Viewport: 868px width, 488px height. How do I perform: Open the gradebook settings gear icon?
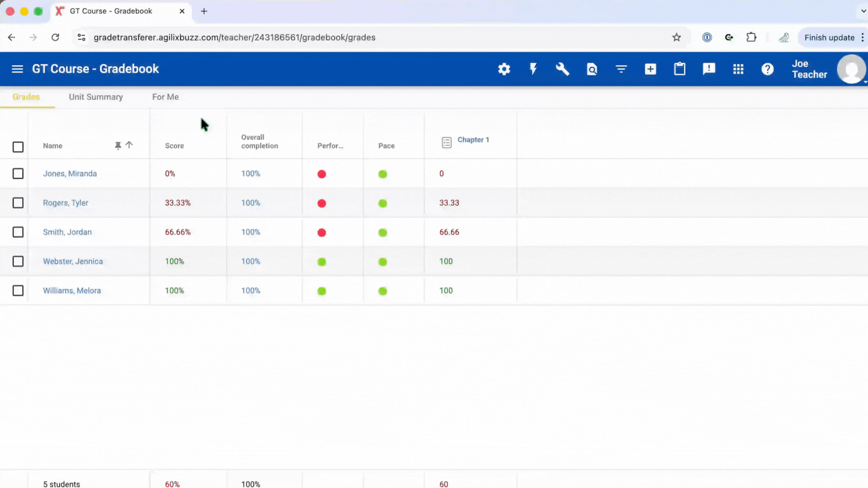504,69
